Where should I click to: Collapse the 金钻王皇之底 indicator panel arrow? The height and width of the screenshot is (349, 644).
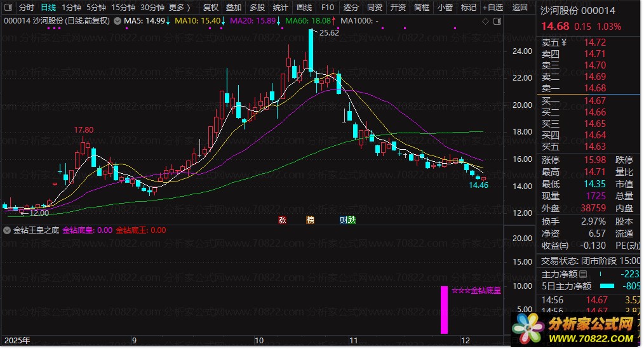click(x=7, y=230)
